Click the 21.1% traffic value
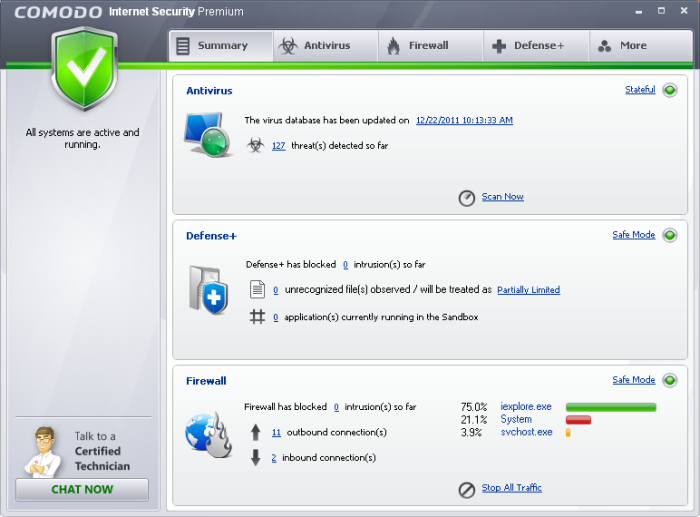700x517 pixels. coord(474,420)
